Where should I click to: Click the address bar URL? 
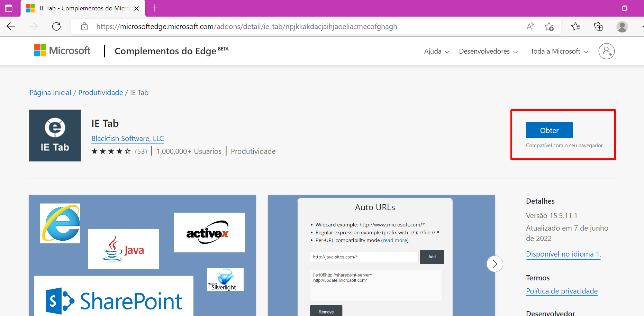pos(247,27)
